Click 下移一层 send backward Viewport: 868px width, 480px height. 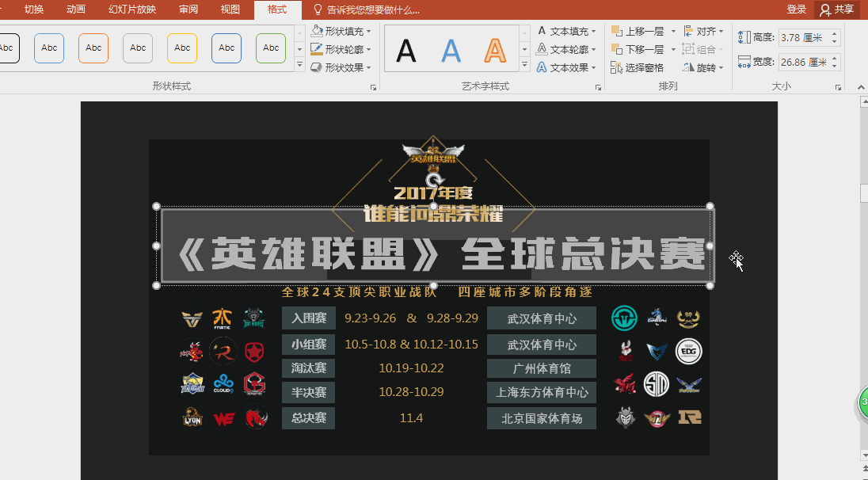(638, 49)
